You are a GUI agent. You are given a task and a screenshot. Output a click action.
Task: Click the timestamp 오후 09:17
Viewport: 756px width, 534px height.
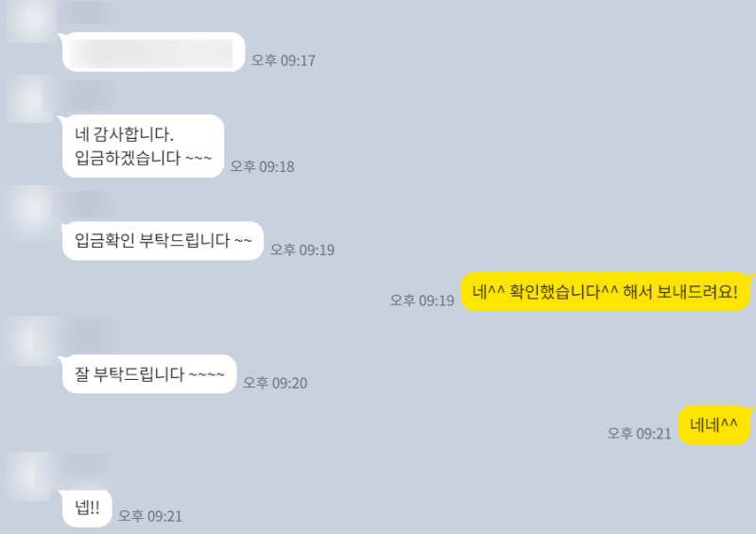(x=283, y=60)
